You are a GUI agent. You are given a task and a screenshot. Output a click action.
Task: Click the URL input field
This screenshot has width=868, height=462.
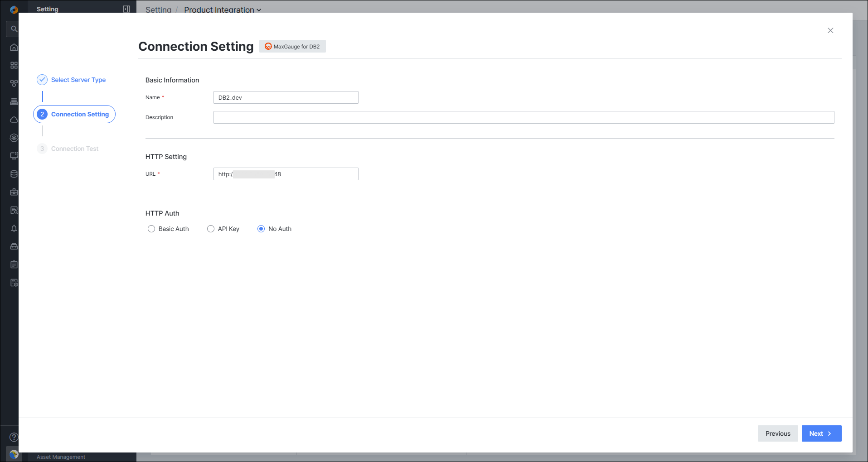coord(286,174)
